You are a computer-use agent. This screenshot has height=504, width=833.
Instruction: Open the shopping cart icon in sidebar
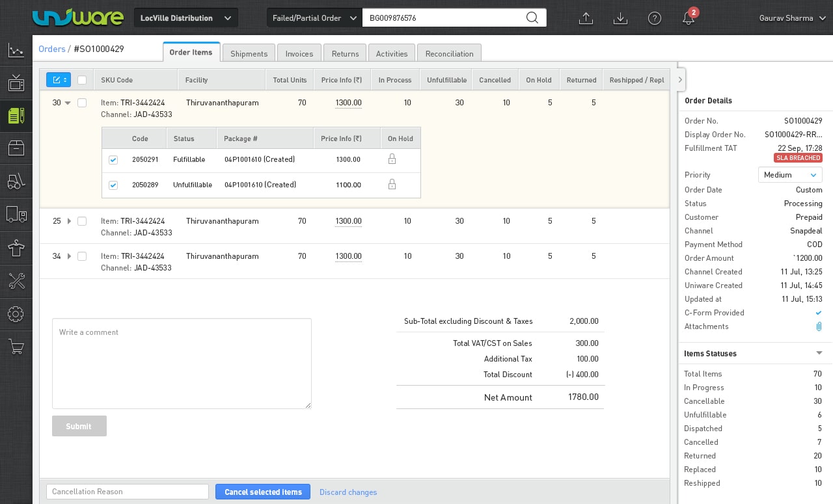click(16, 347)
